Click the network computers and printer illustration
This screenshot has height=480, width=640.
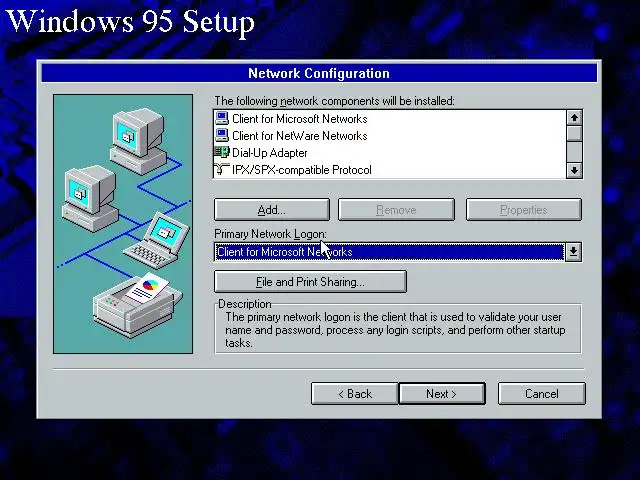point(123,224)
